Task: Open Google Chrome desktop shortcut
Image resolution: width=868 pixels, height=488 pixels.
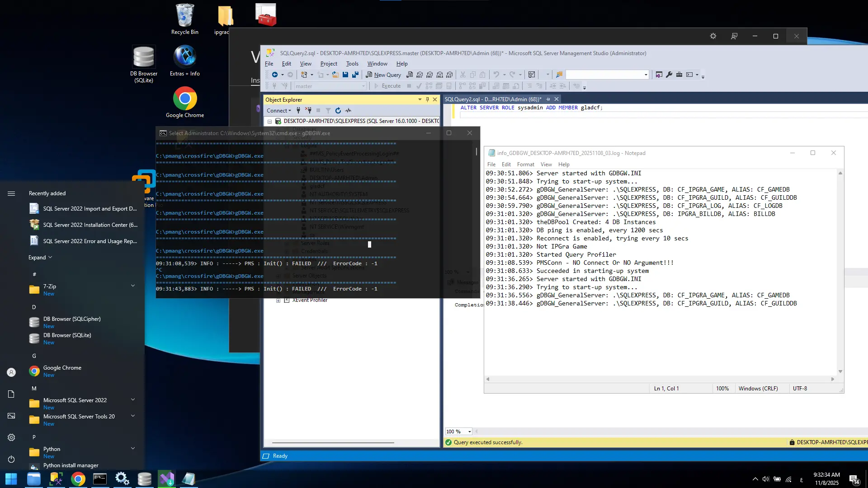Action: [185, 103]
